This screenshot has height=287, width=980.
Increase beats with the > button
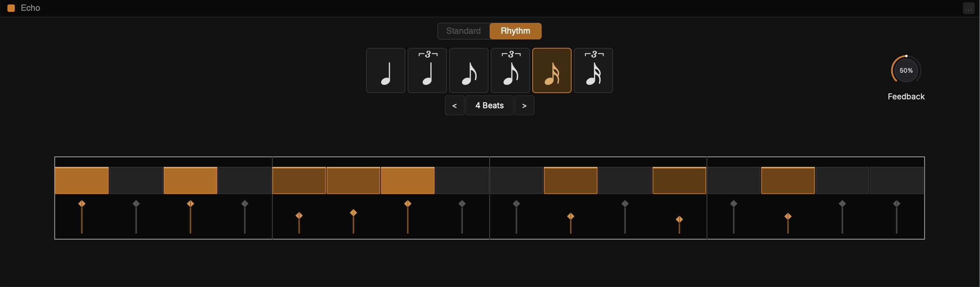[524, 105]
